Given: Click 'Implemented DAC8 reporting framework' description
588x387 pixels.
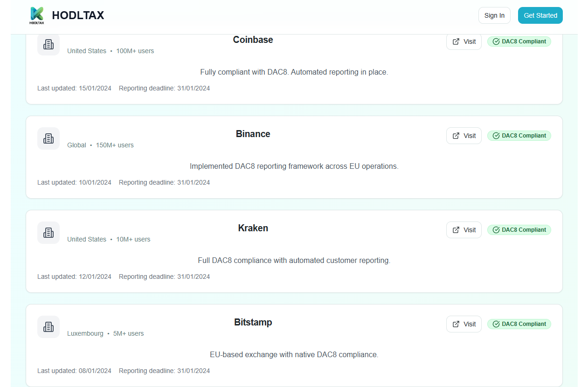Looking at the screenshot, I should tap(294, 166).
